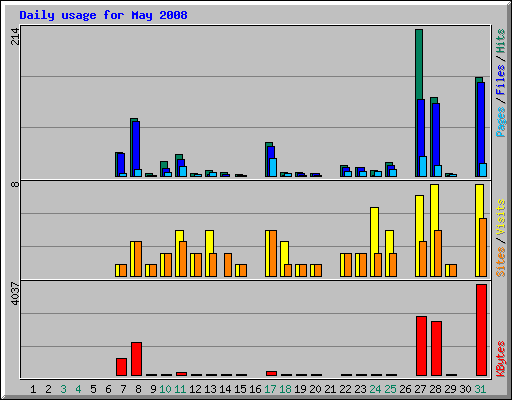Click the red KBytes bar for day 8
The image size is (512, 400).
pos(136,359)
